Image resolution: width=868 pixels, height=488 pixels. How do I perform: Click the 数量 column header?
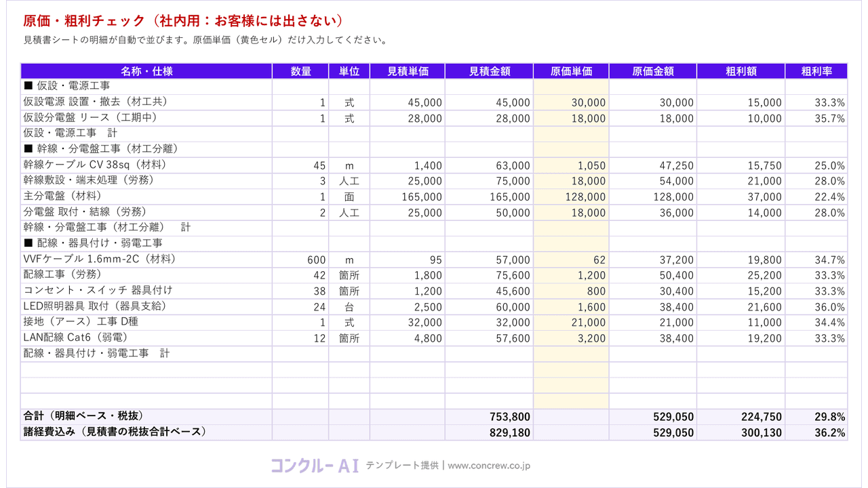(x=300, y=71)
